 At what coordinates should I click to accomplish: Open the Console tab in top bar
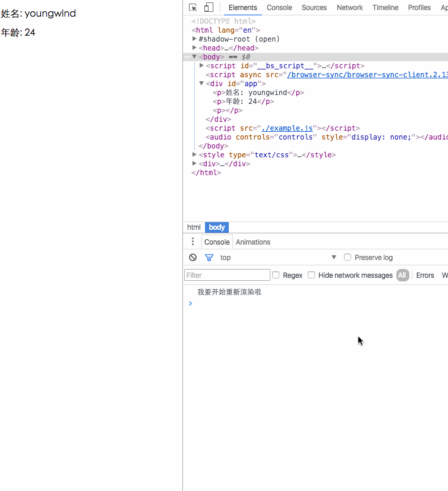pos(279,8)
